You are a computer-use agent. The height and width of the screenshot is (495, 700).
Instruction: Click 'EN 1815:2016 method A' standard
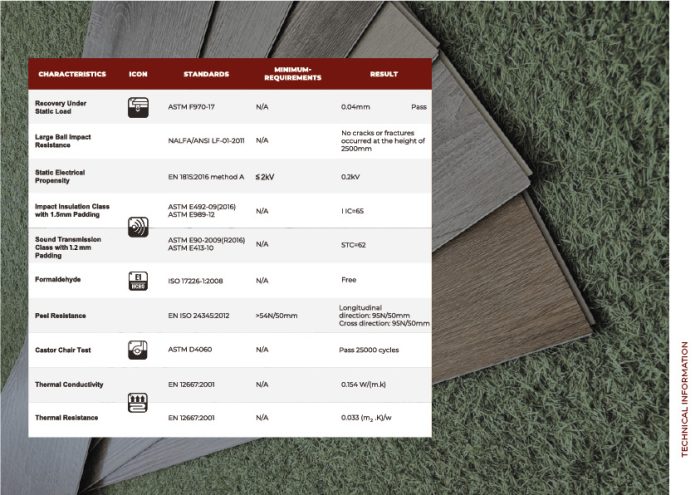(x=206, y=177)
